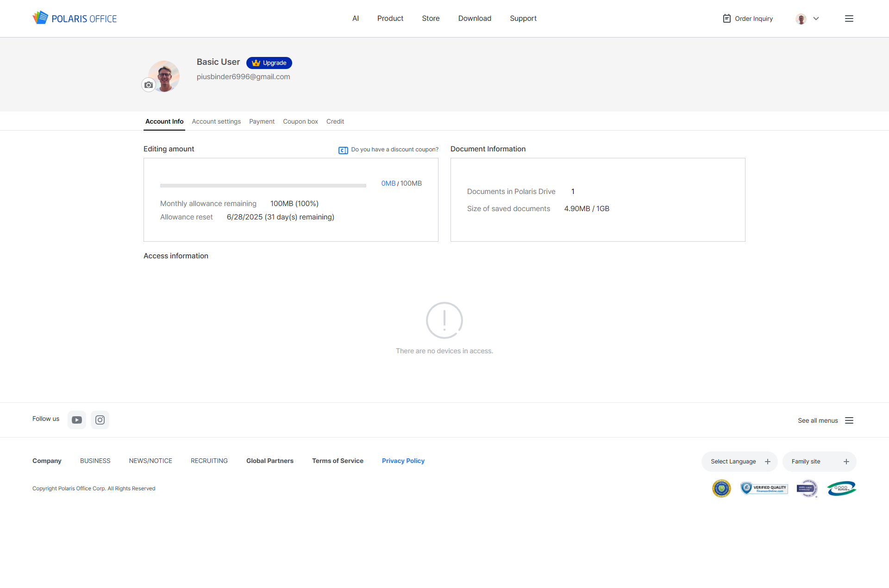The width and height of the screenshot is (889, 588).
Task: Click the Basic User name text
Action: tap(218, 62)
